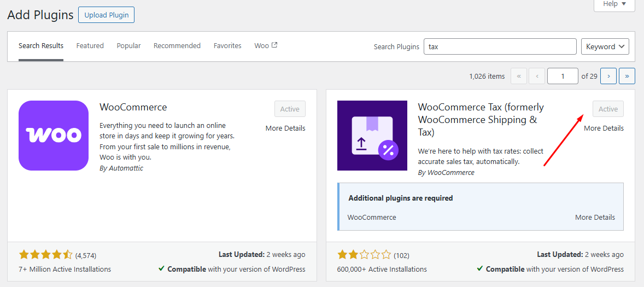Click the WooCommerce Tax plugin icon
This screenshot has width=644, height=287.
[372, 136]
